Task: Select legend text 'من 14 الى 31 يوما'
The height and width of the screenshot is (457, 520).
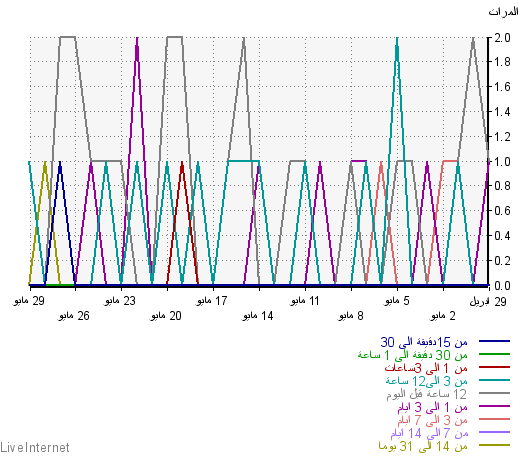Action: 423,446
